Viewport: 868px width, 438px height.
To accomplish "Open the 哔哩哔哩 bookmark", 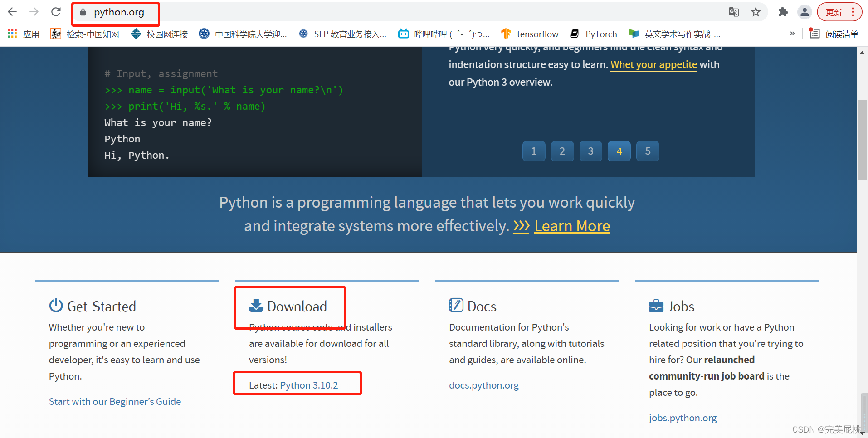I will click(444, 34).
